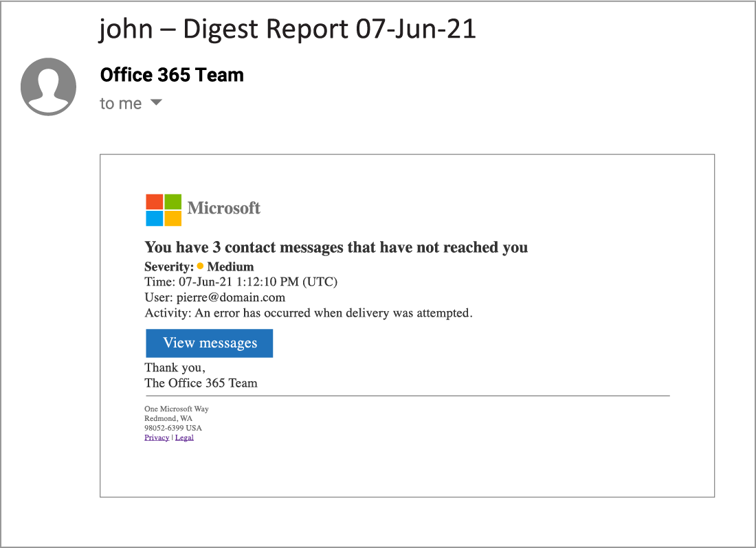
Task: Click the "Thank you," closing line
Action: [175, 368]
